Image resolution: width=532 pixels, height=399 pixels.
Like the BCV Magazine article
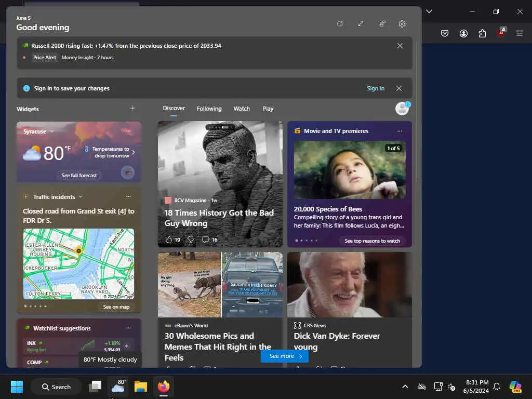click(x=169, y=240)
